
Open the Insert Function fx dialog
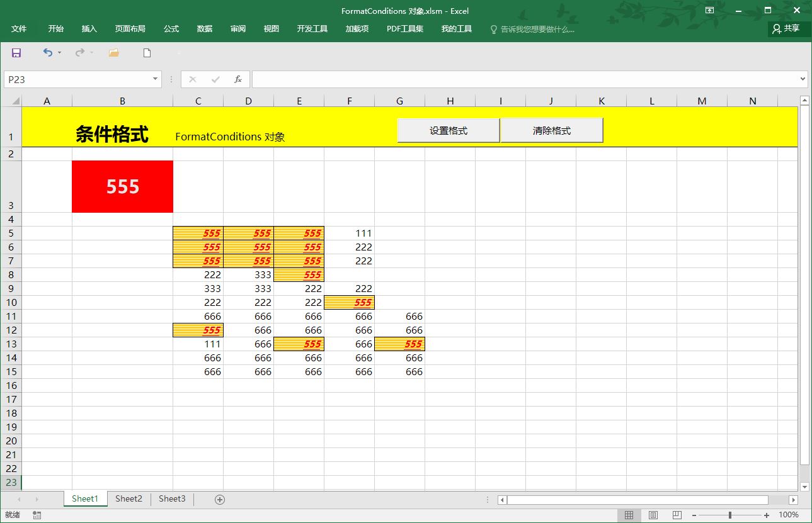coord(238,79)
